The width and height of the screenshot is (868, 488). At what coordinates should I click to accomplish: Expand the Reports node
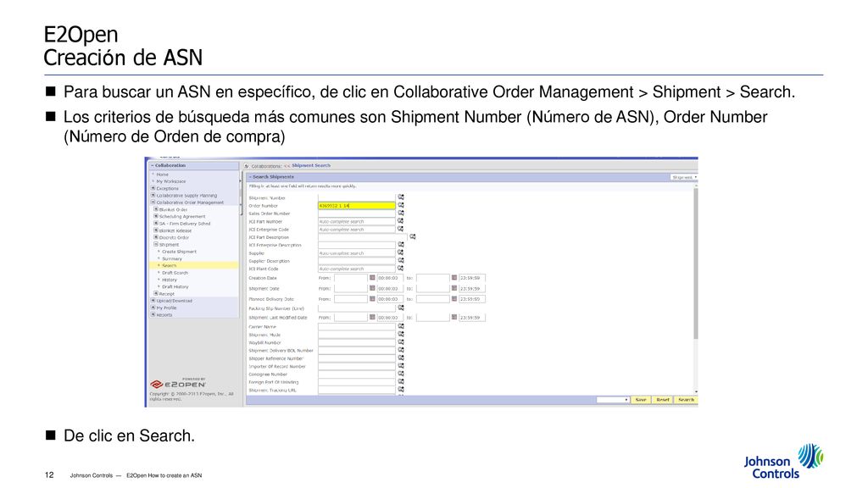tap(153, 314)
